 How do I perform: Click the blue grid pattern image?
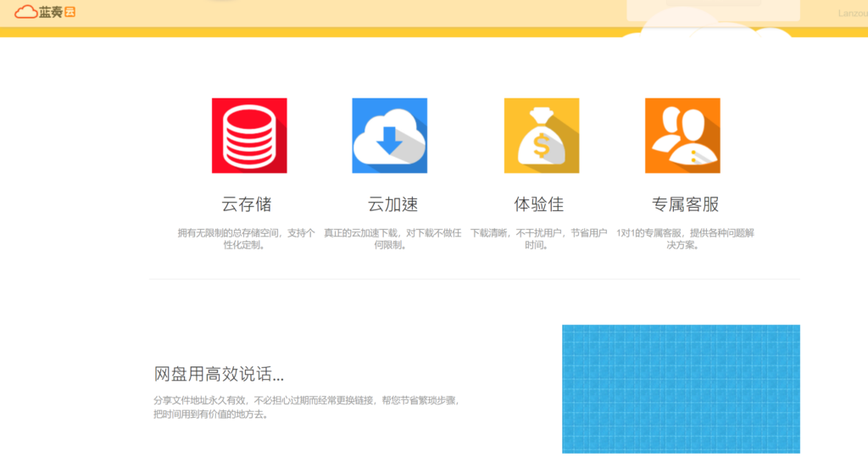click(x=681, y=388)
